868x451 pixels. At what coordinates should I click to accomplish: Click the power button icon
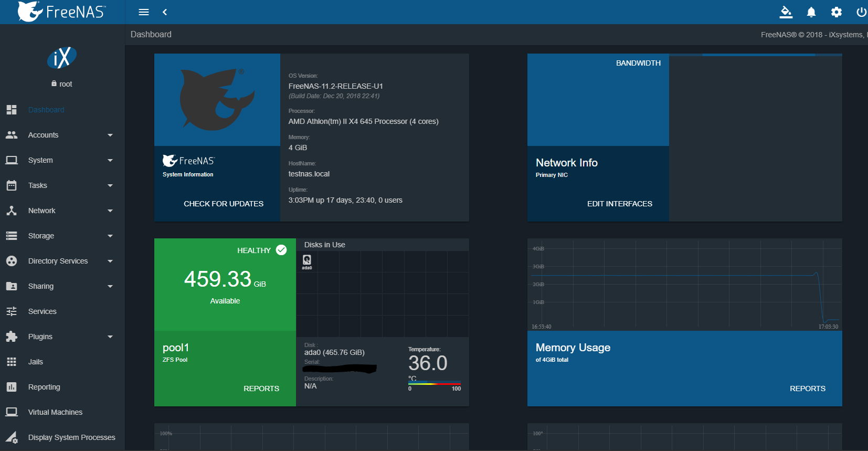[x=862, y=12]
